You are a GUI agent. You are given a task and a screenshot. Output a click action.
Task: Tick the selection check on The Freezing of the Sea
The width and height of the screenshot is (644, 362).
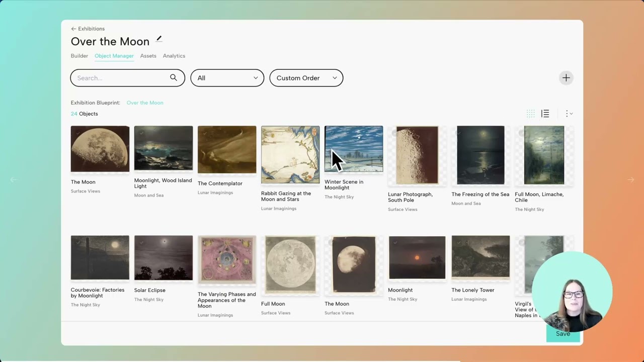coord(458,133)
